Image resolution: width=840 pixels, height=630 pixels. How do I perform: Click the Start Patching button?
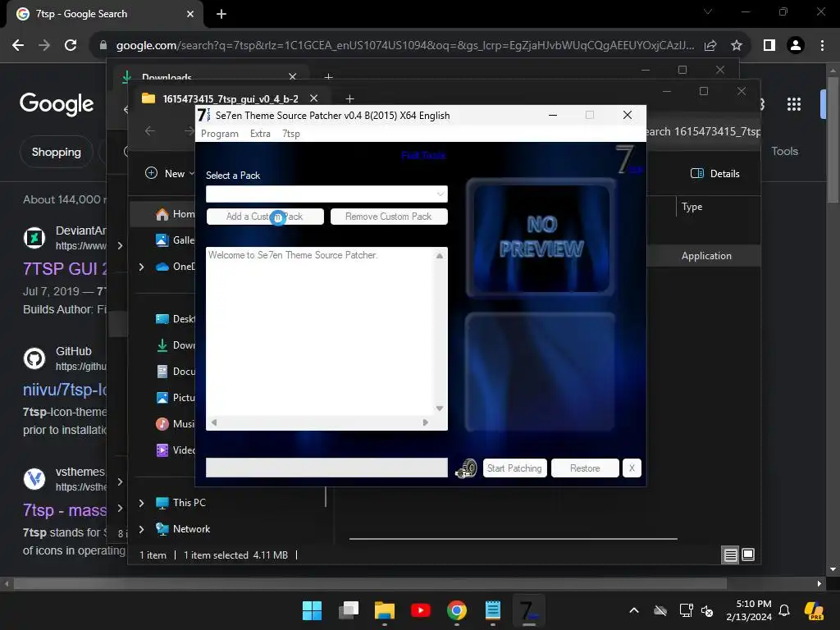(x=514, y=468)
